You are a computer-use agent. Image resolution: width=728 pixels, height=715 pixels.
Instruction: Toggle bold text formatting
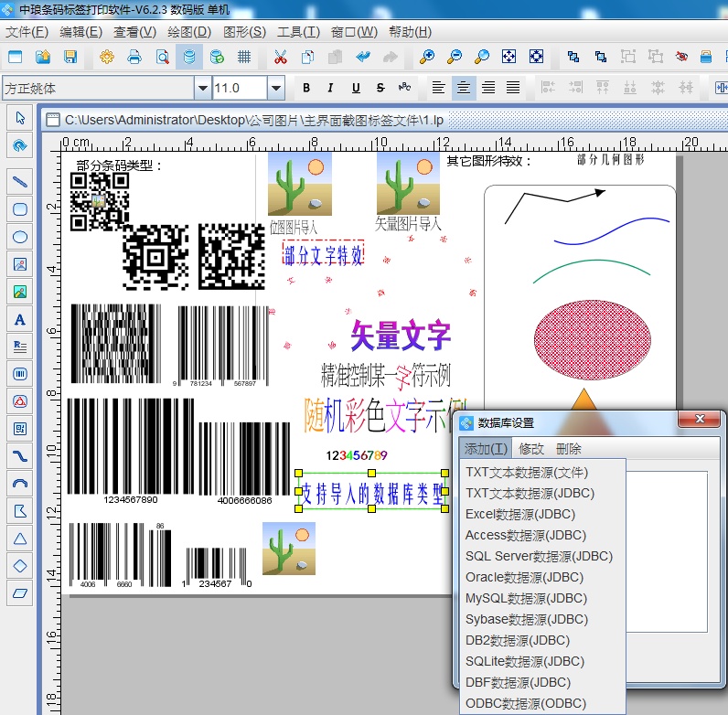[x=306, y=89]
